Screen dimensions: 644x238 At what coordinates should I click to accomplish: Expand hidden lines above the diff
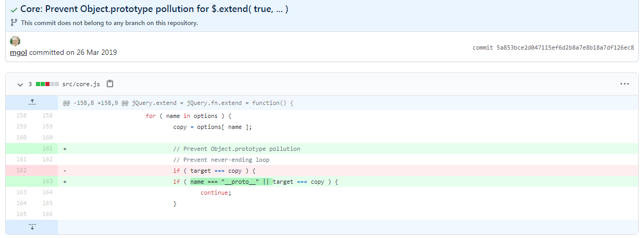tap(32, 102)
